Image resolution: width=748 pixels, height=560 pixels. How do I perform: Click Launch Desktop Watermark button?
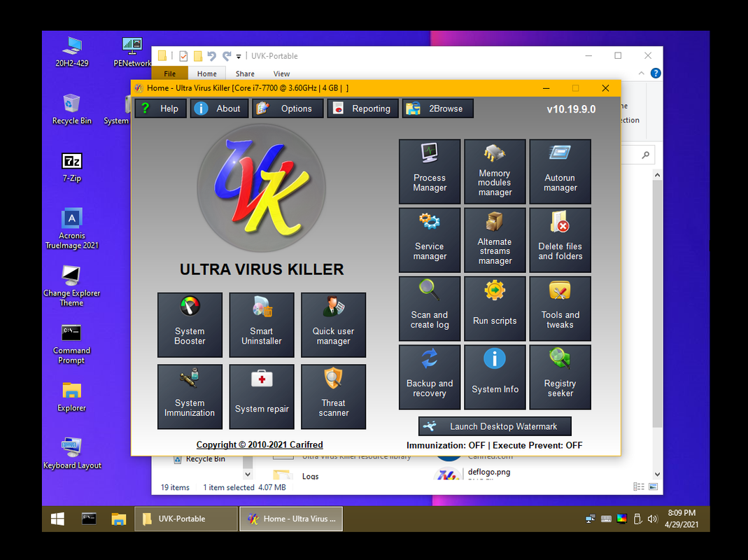(495, 426)
